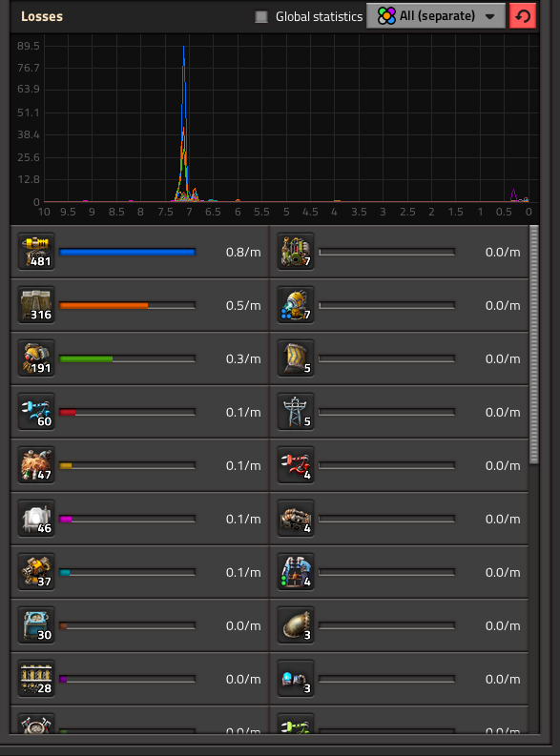Select the white storage tank icon showing 46
Screen dimensions: 560x756
[x=36, y=519]
